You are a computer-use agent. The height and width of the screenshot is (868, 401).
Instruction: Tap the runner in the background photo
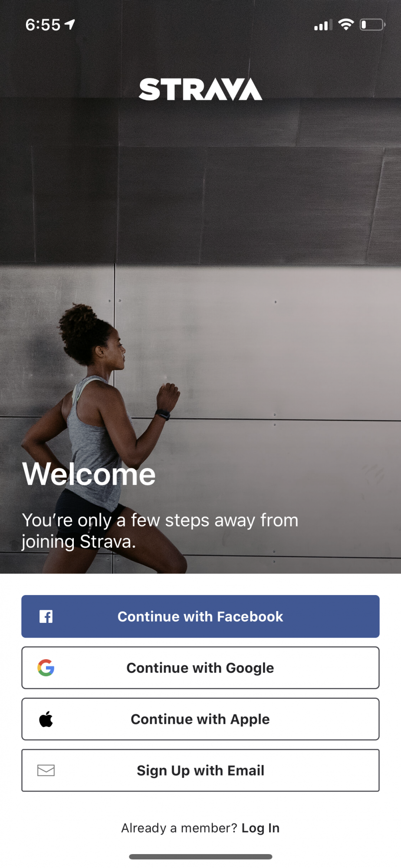[104, 438]
